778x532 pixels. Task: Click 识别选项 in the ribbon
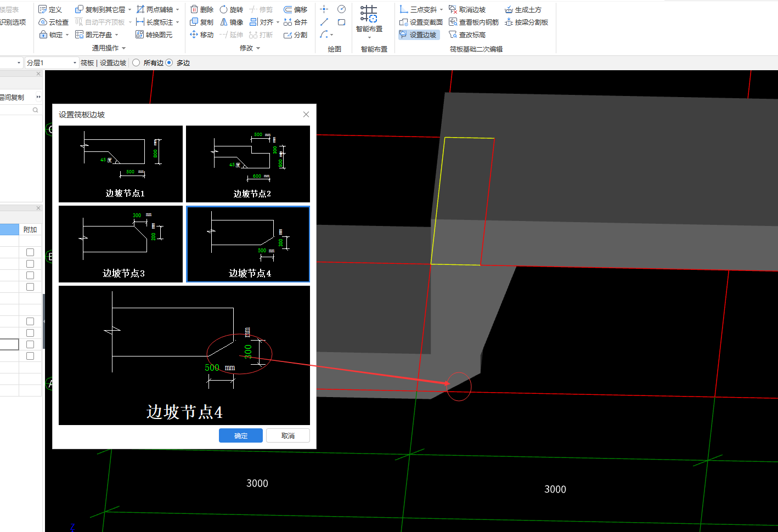[x=13, y=22]
